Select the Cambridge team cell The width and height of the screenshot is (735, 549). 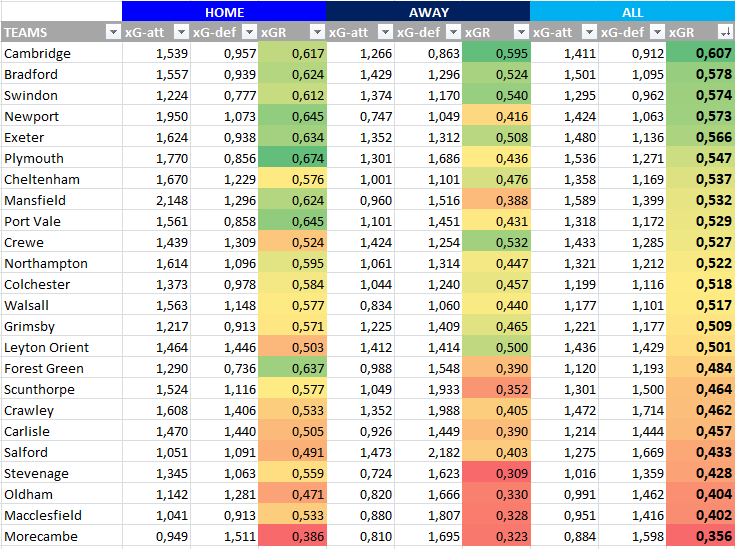[61, 53]
